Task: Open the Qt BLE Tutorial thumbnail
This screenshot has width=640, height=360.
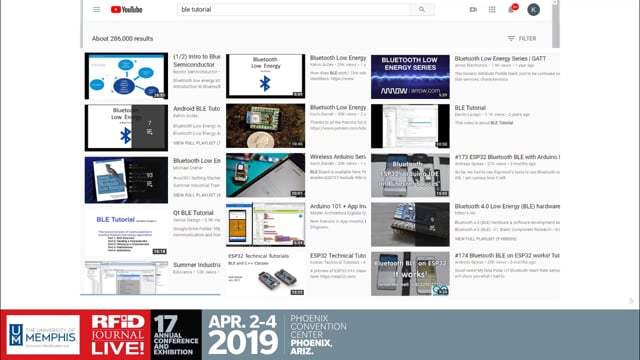Action: [126, 231]
